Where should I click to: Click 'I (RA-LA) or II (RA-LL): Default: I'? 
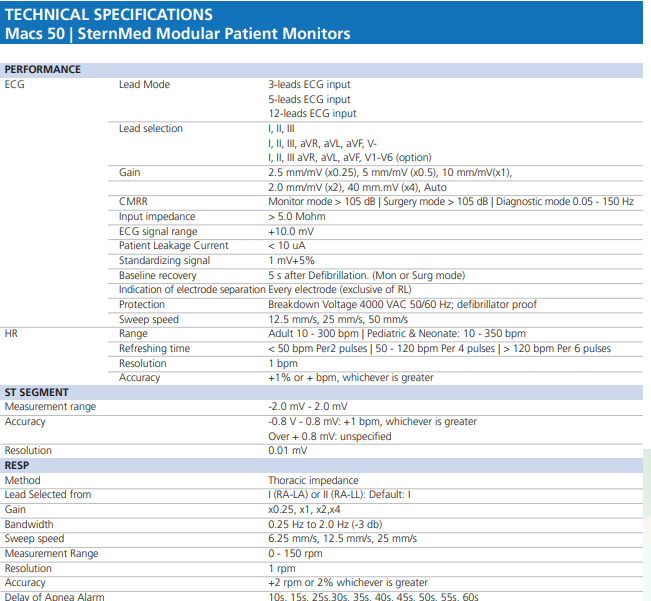[x=340, y=495]
